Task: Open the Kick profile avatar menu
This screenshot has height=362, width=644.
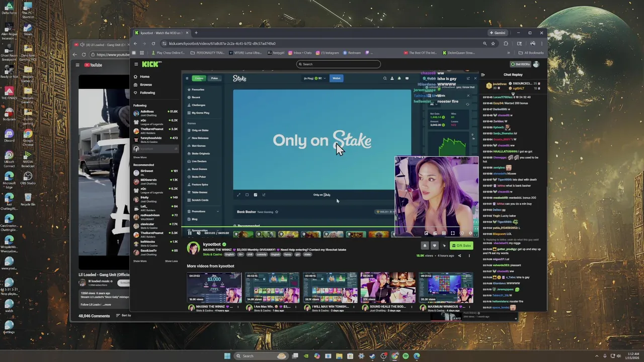Action: point(536,64)
